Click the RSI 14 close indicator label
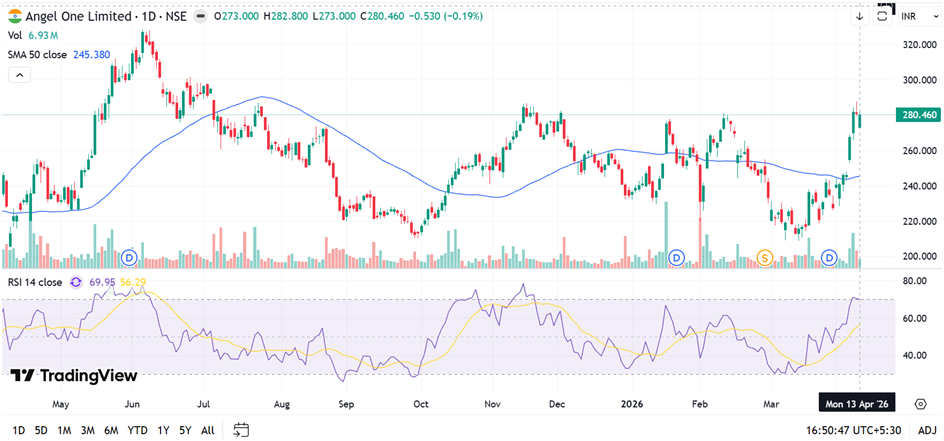Viewport: 944px width, 441px height. [34, 282]
